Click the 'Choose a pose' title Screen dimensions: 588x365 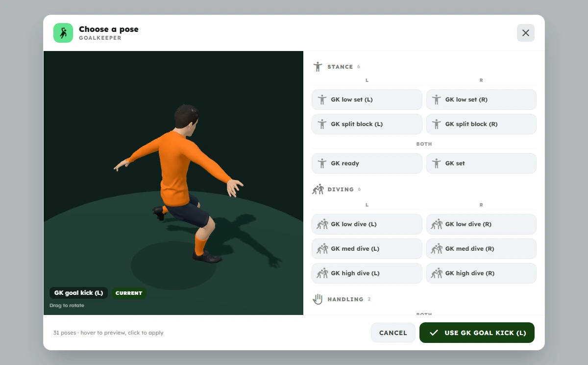pyautogui.click(x=109, y=29)
